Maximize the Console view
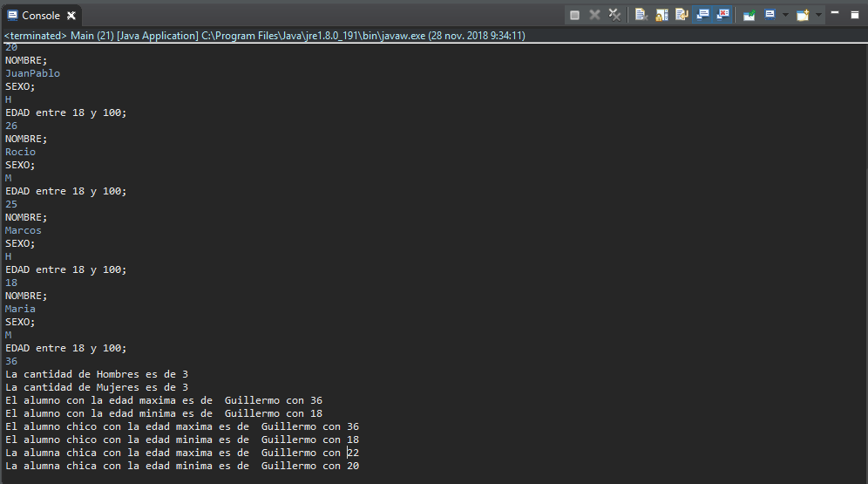Image resolution: width=868 pixels, height=484 pixels. pyautogui.click(x=855, y=15)
